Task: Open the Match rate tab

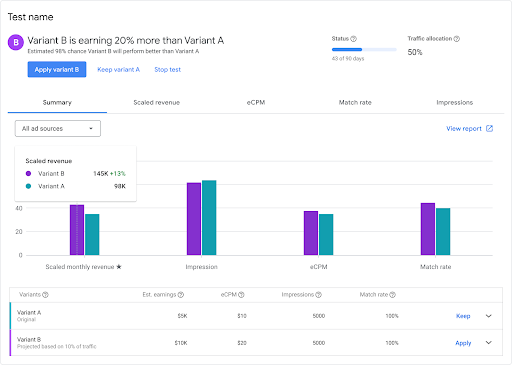Action: (355, 103)
